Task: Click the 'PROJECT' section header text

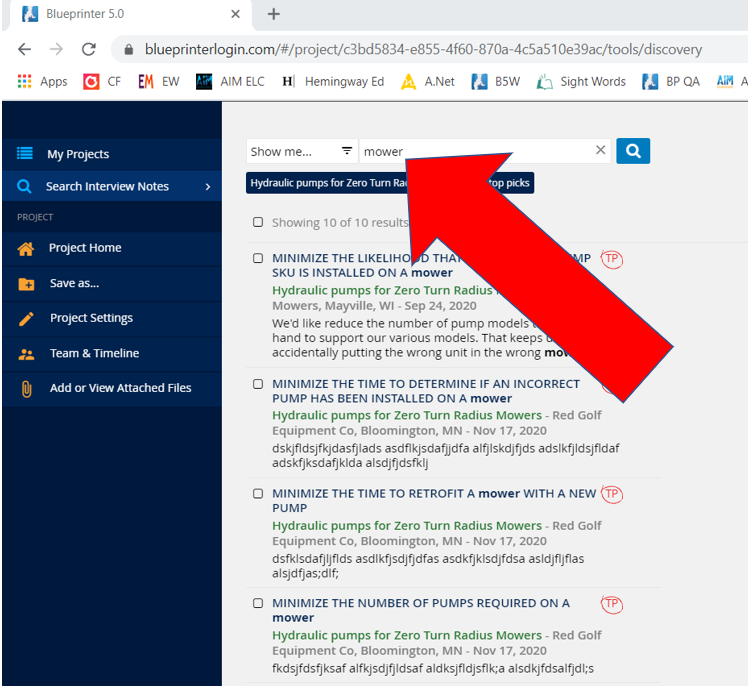Action: click(x=35, y=217)
